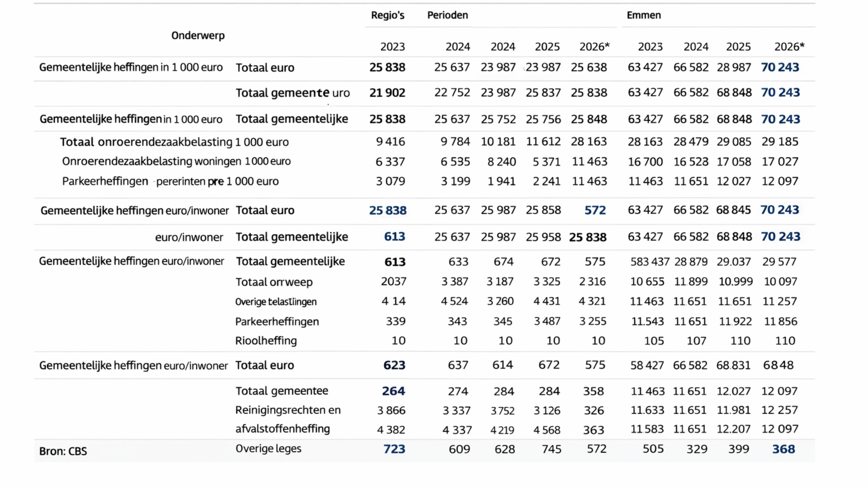This screenshot has width=868, height=488.
Task: Select the Reinigingsrechten en row label
Action: tap(288, 410)
